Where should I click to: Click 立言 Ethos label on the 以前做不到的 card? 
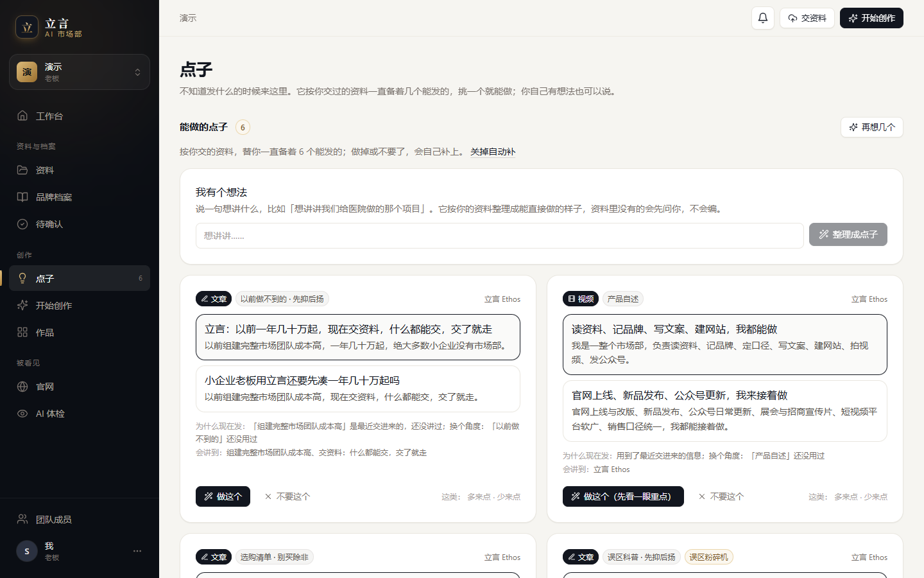[502, 299]
